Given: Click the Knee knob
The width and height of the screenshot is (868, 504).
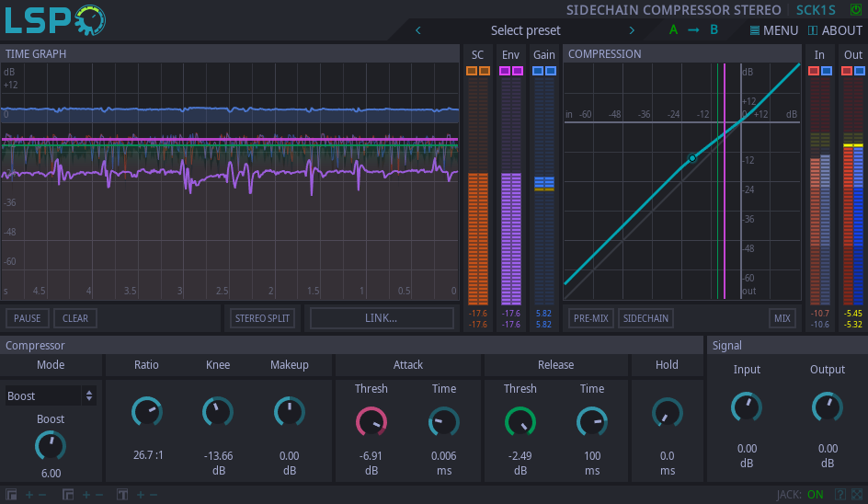Looking at the screenshot, I should coord(218,412).
